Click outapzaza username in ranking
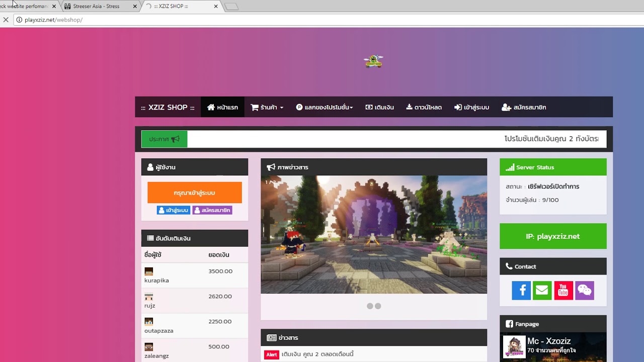This screenshot has height=362, width=644. (159, 331)
